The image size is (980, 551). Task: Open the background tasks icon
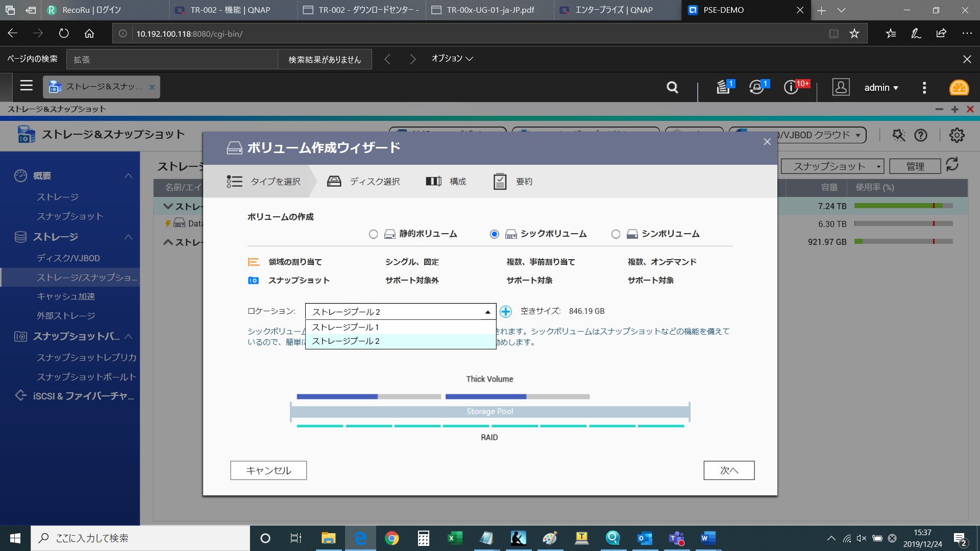coord(723,87)
